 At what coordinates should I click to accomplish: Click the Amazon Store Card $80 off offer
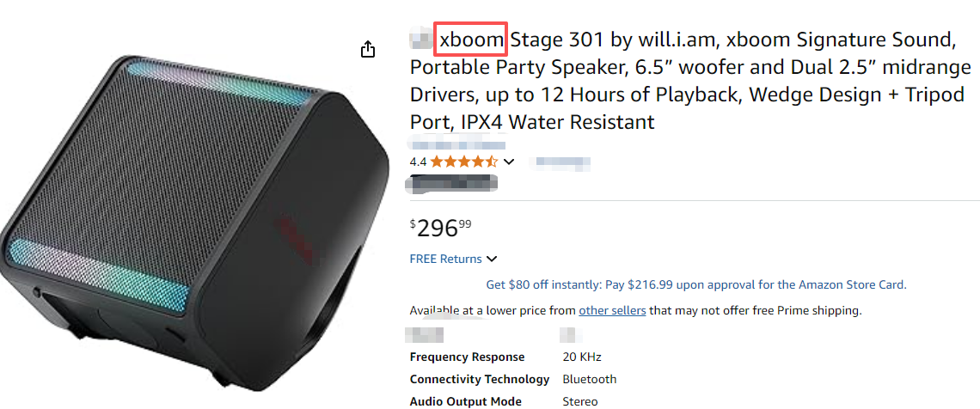(x=695, y=284)
